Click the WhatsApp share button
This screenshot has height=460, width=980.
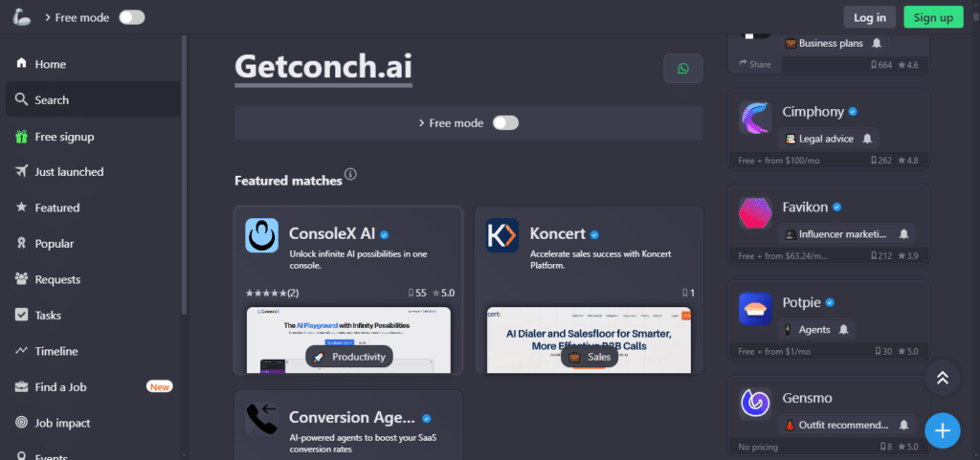[x=683, y=69]
